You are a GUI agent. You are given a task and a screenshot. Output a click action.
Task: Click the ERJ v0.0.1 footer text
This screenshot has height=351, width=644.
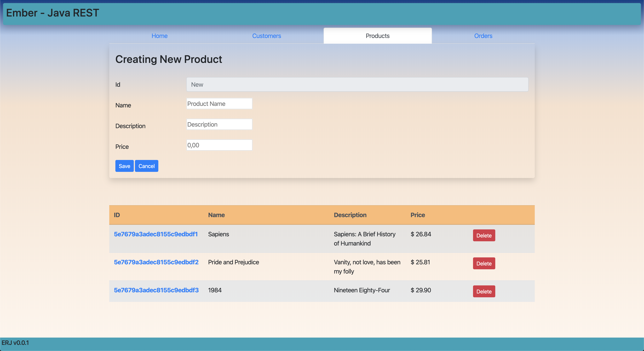tap(15, 343)
